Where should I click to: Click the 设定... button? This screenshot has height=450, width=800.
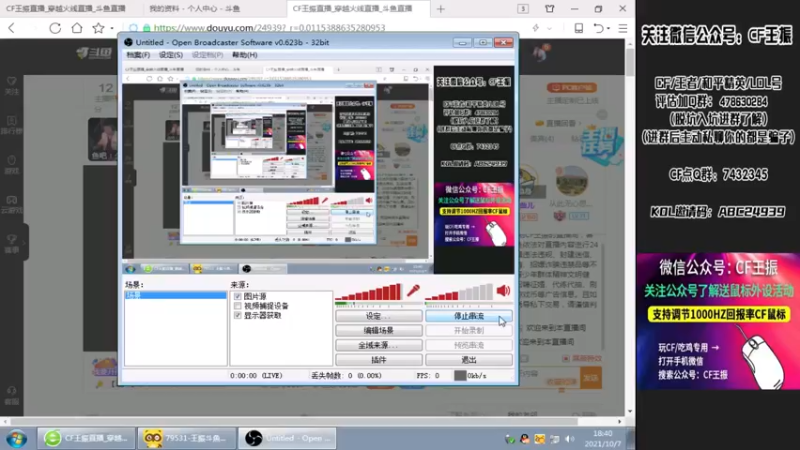tap(379, 316)
